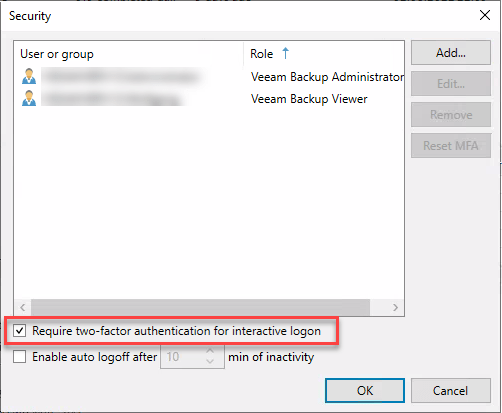Click the Remove button

click(451, 115)
